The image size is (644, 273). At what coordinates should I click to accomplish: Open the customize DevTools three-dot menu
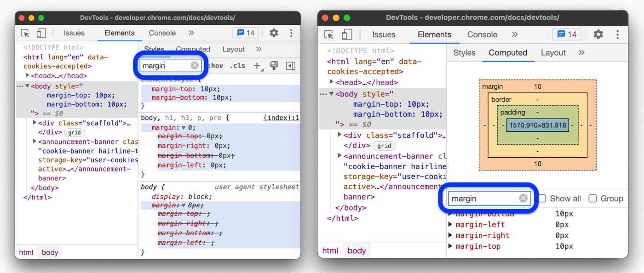[291, 33]
